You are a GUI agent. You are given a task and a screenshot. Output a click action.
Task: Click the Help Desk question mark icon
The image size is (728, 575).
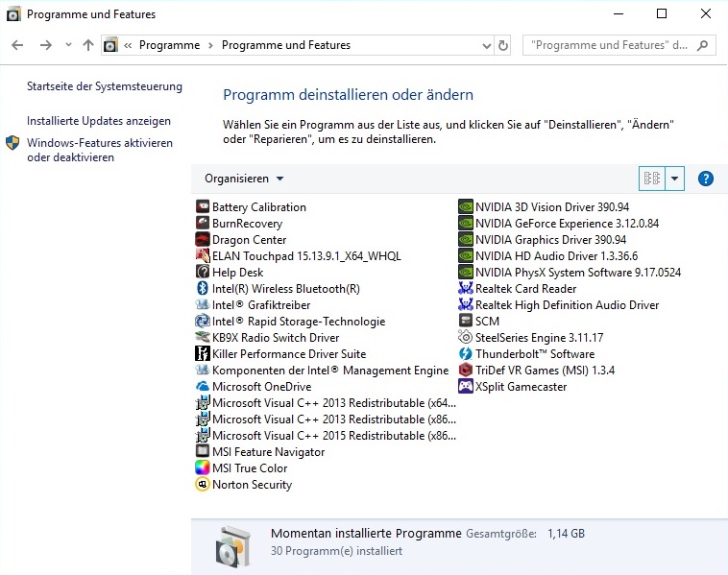pyautogui.click(x=203, y=272)
